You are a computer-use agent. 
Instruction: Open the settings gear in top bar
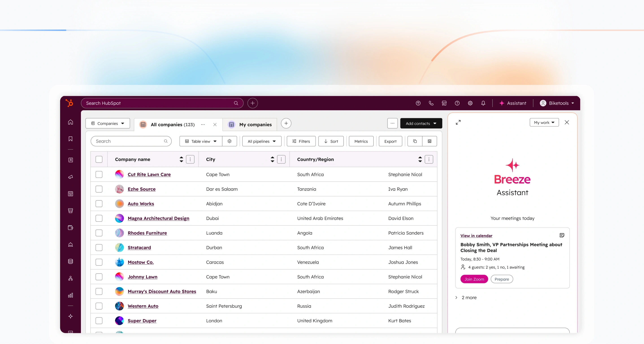470,103
